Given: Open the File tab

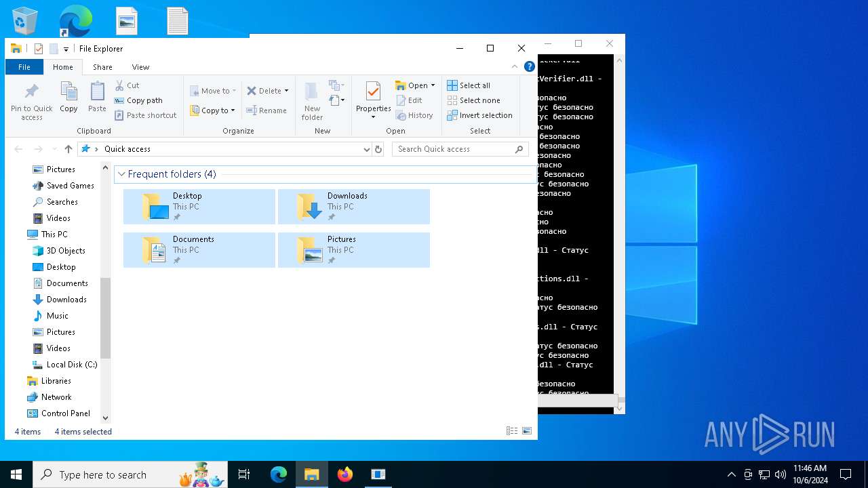Looking at the screenshot, I should 24,67.
